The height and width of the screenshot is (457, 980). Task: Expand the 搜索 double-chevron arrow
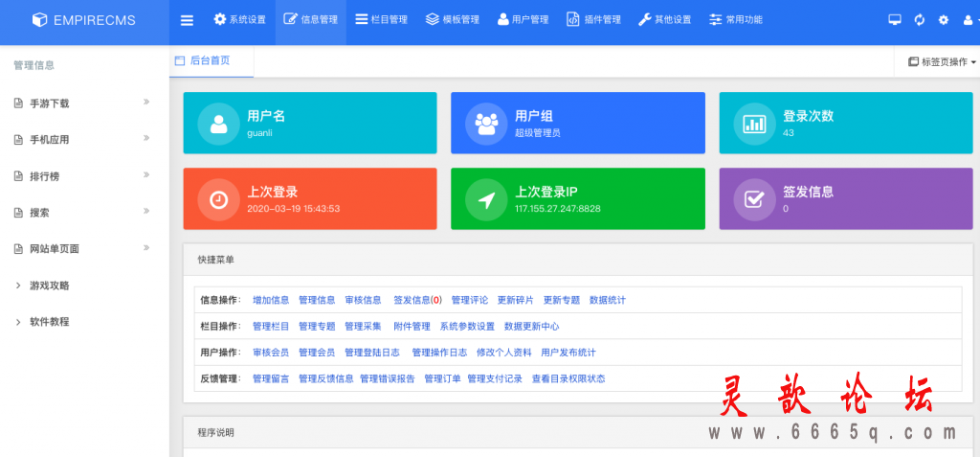(x=146, y=211)
